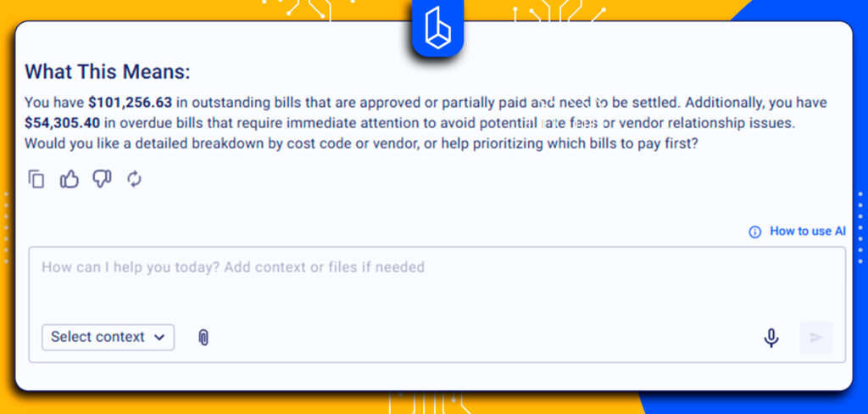868x414 pixels.
Task: Mark the response with thumbs down
Action: click(x=102, y=179)
